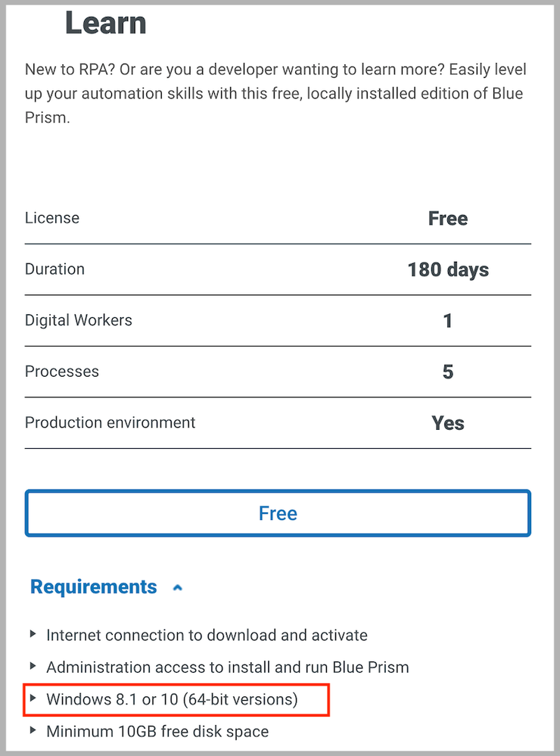Click the Production environment Yes value
Screen dimensions: 560x756
(448, 423)
